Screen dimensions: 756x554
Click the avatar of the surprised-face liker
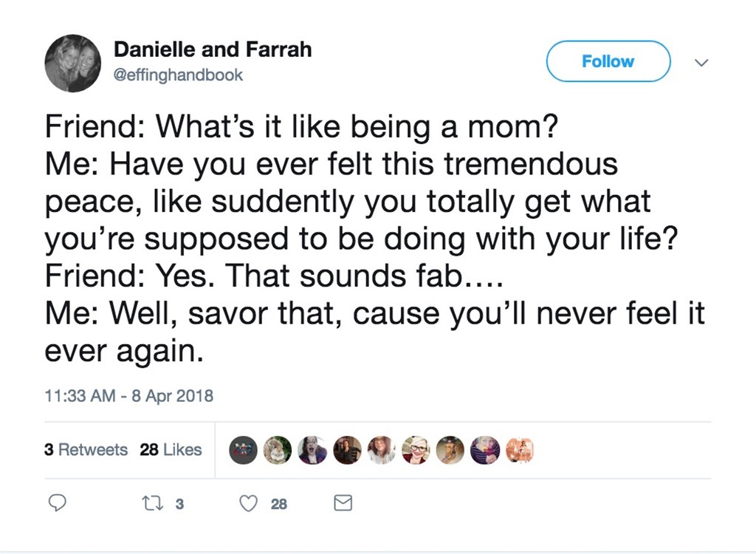pos(312,450)
